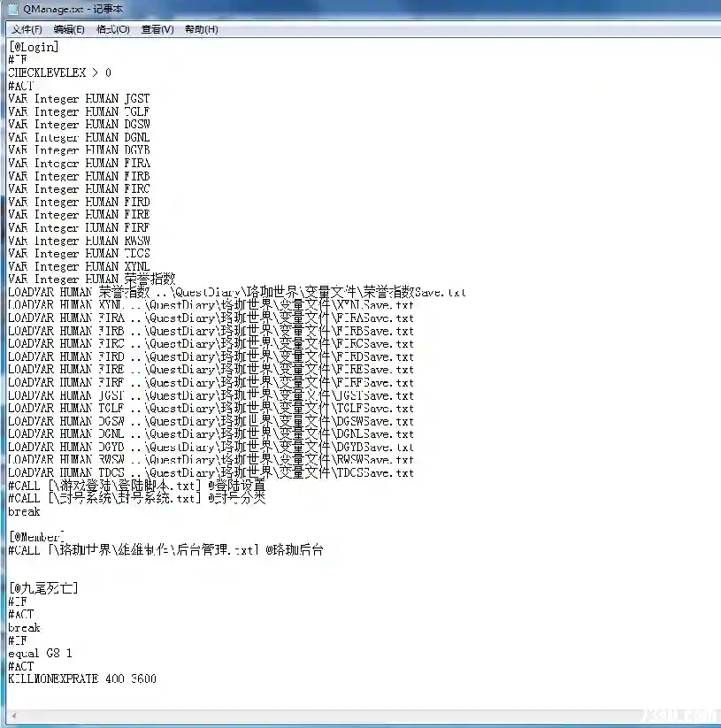Click the LOADVAR HUMAN DGNL line
The width and height of the screenshot is (721, 728).
tap(211, 434)
